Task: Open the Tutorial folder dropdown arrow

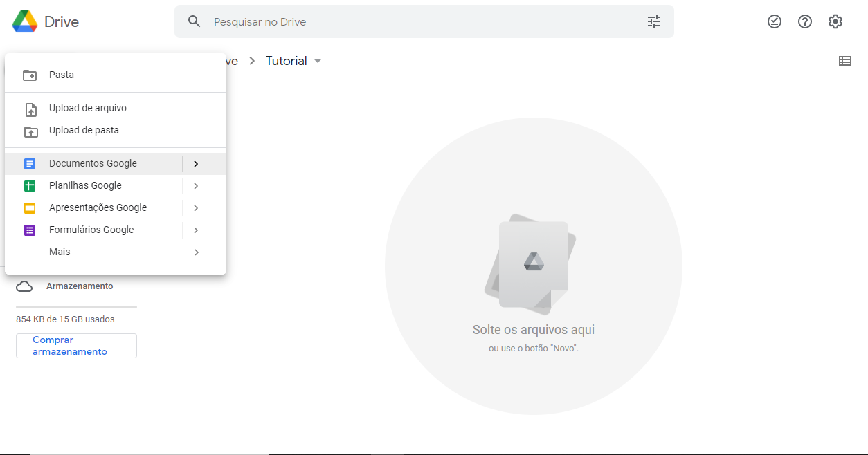Action: point(318,61)
